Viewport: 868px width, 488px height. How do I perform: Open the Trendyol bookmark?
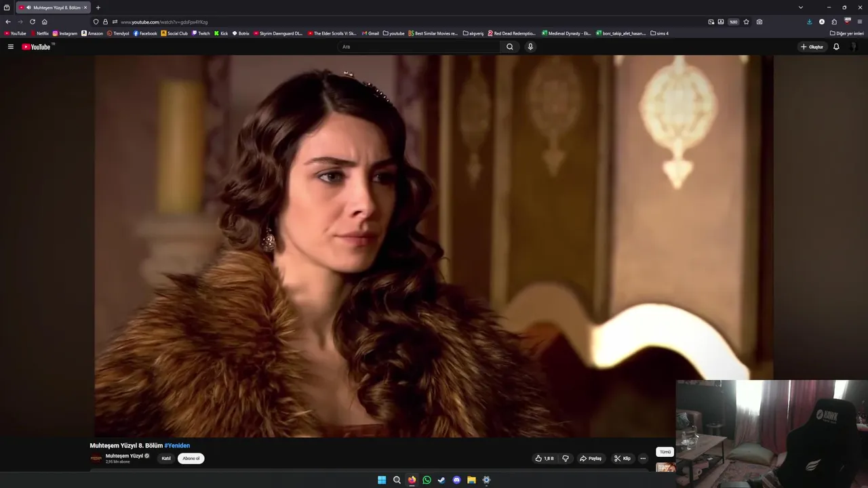(x=118, y=33)
